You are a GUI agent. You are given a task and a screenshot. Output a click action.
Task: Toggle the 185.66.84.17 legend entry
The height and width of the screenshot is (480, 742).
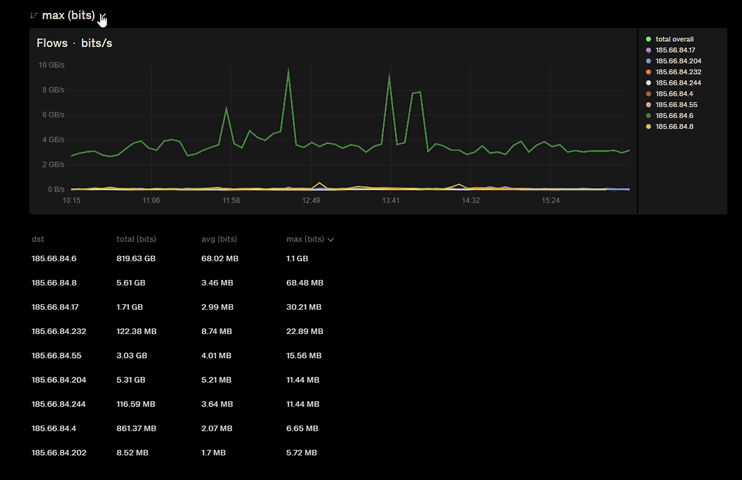675,50
